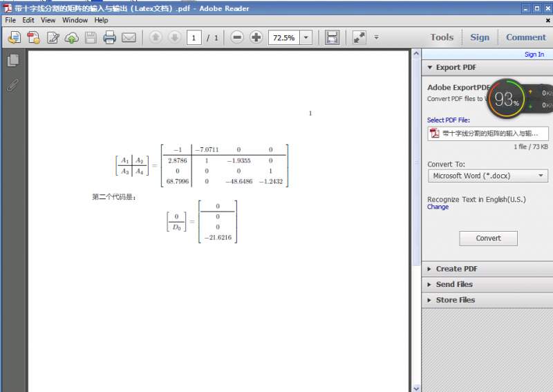This screenshot has height=392, width=553.
Task: Close the document with menu bar X
Action: point(548,21)
